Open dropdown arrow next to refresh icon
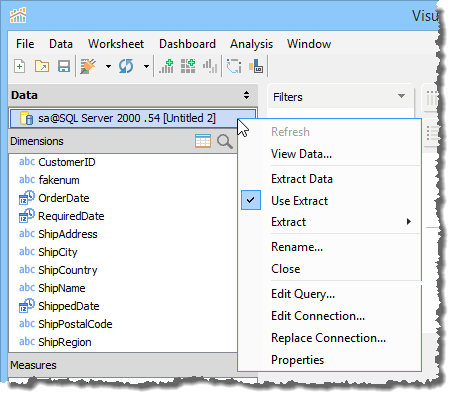 tap(146, 66)
